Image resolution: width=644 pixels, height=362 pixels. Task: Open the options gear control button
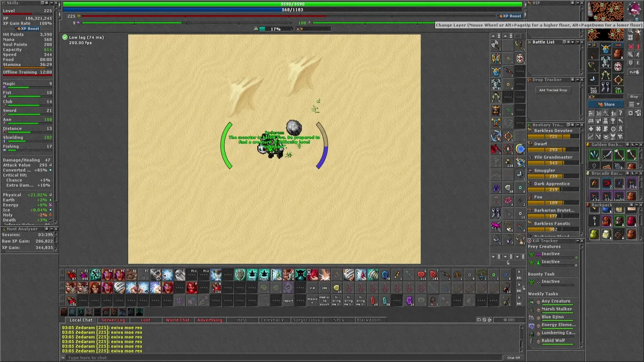pos(630,113)
